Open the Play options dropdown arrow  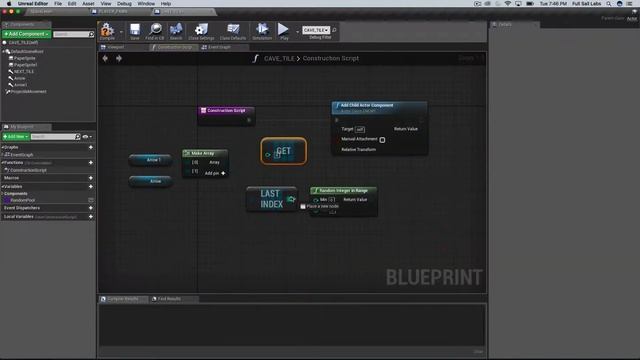[298, 32]
